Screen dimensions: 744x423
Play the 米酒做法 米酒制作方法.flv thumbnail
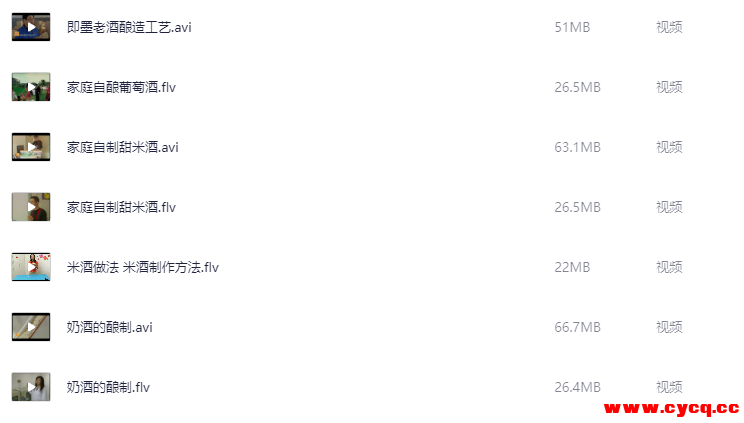click(31, 267)
